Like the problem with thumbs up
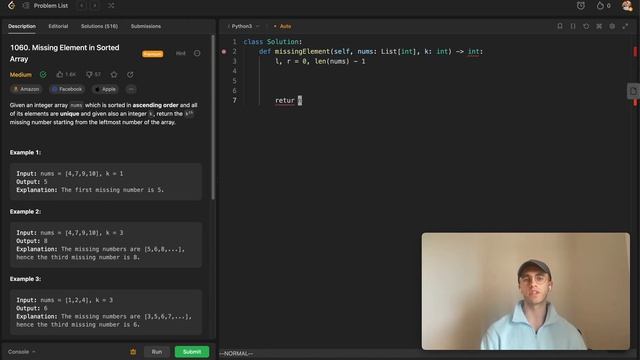 pos(66,75)
